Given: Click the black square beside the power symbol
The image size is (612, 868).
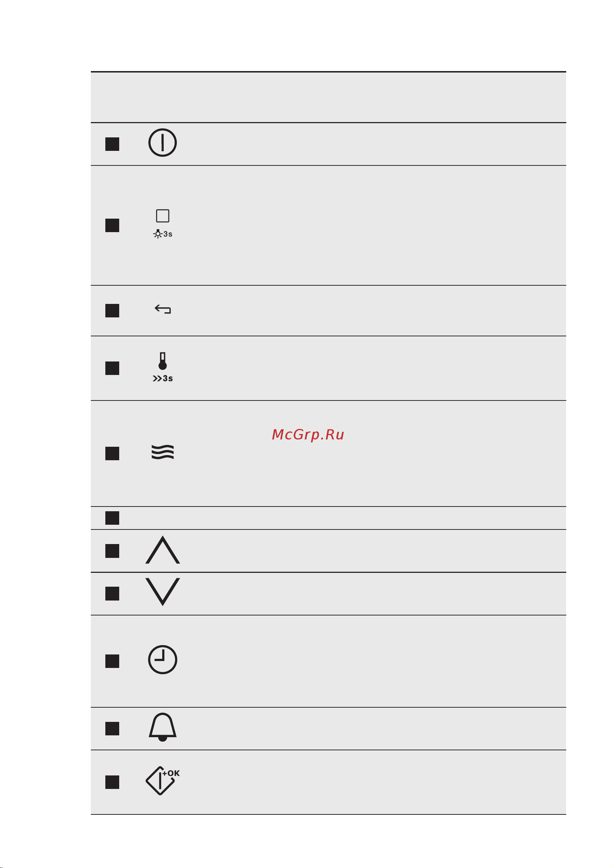Looking at the screenshot, I should tap(112, 144).
